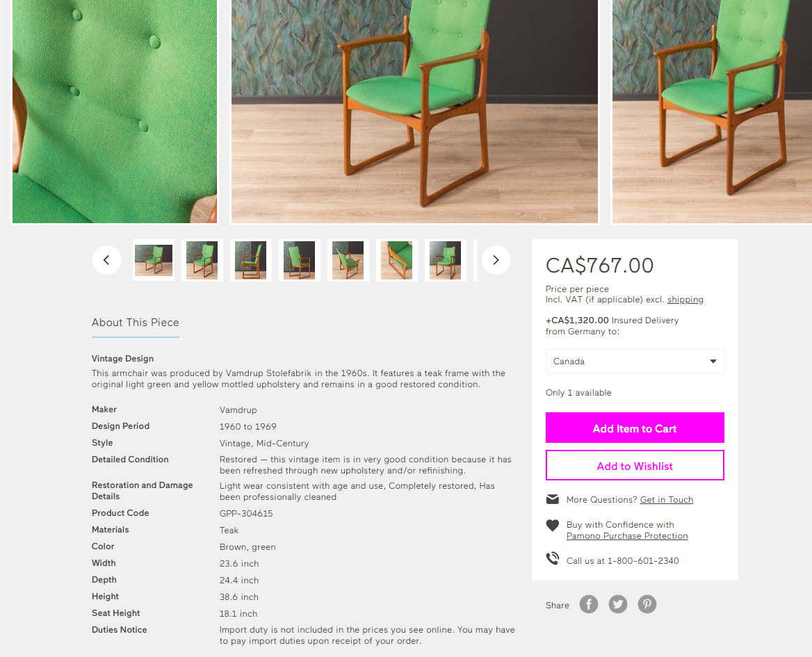812x657 pixels.
Task: Expand the country list using dropdown arrow
Action: 713,362
